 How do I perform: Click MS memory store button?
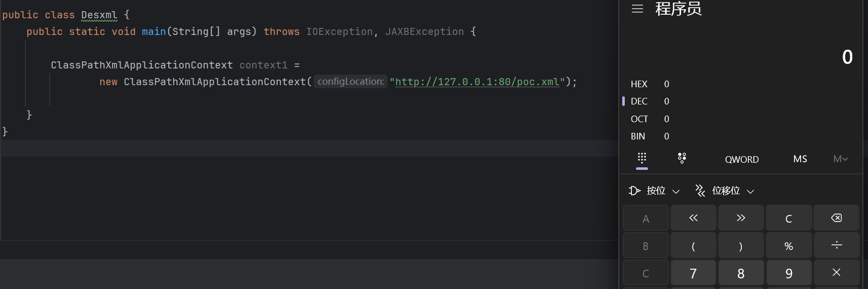tap(800, 159)
